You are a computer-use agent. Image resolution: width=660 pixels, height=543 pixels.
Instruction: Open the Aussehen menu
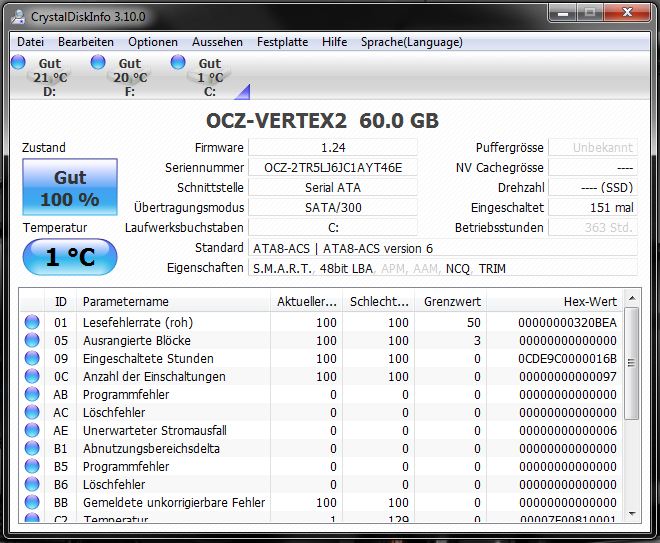(217, 42)
